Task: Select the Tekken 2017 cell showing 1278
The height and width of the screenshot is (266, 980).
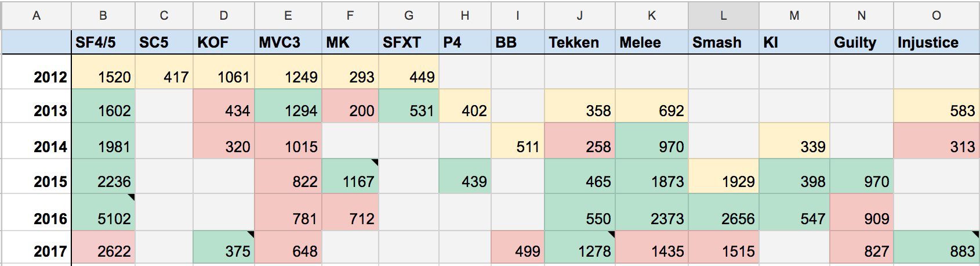Action: point(580,250)
